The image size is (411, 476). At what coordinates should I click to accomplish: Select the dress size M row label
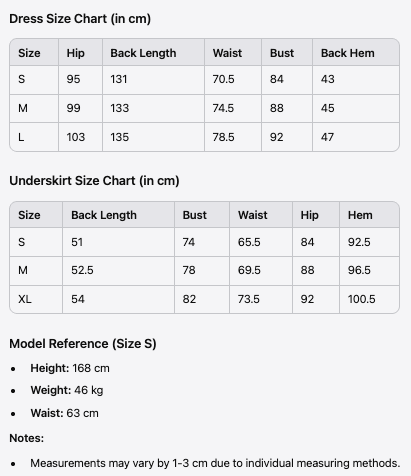(x=23, y=108)
